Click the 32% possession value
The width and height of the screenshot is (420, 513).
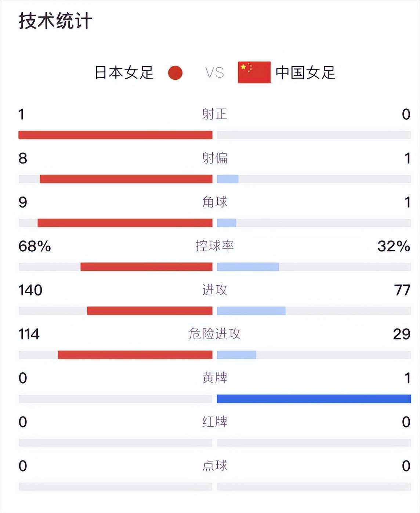pyautogui.click(x=394, y=246)
